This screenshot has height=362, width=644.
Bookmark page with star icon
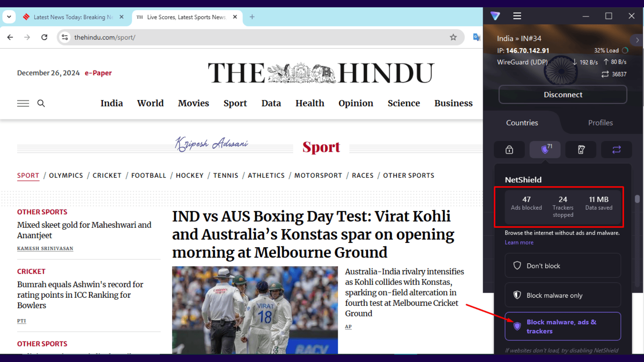(x=453, y=37)
